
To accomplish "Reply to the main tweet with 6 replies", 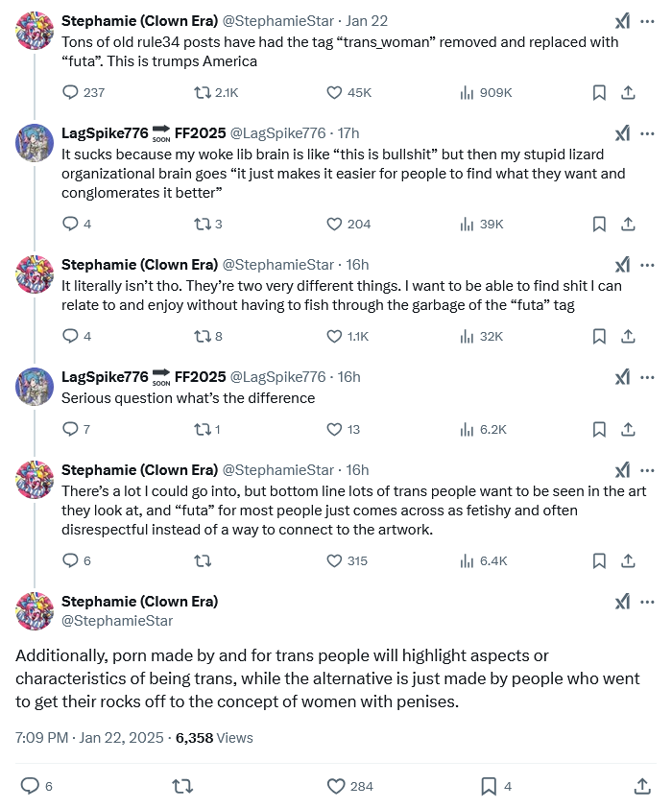I will point(30,786).
